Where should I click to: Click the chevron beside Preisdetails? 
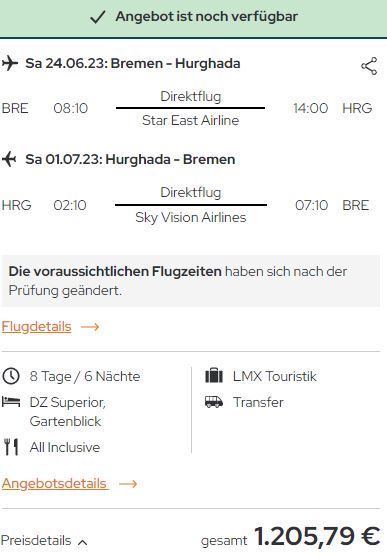(82, 542)
